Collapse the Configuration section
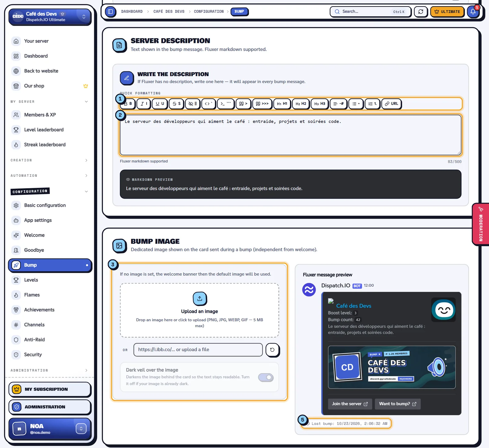The width and height of the screenshot is (489, 448). [86, 191]
